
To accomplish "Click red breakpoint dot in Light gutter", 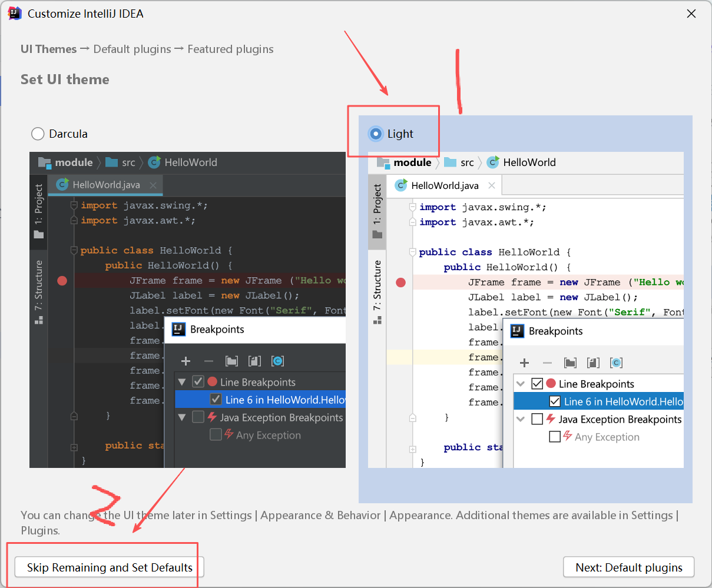I will click(401, 283).
